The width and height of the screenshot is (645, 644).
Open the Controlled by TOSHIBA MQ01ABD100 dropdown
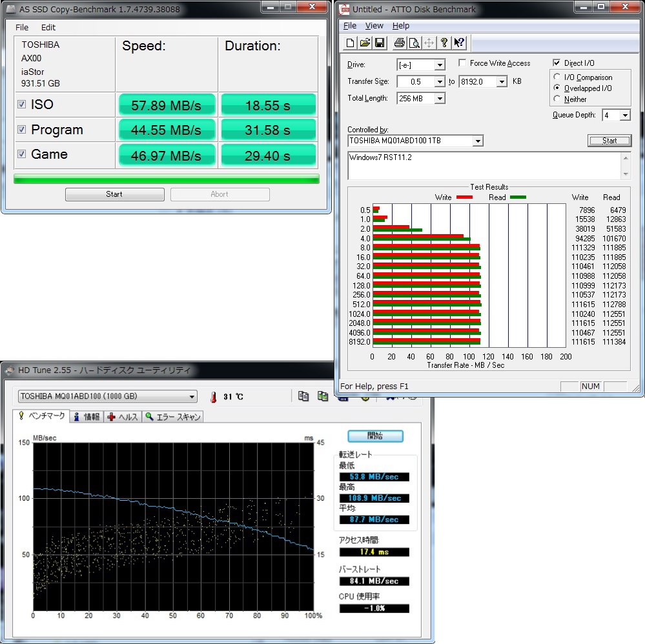pos(477,141)
